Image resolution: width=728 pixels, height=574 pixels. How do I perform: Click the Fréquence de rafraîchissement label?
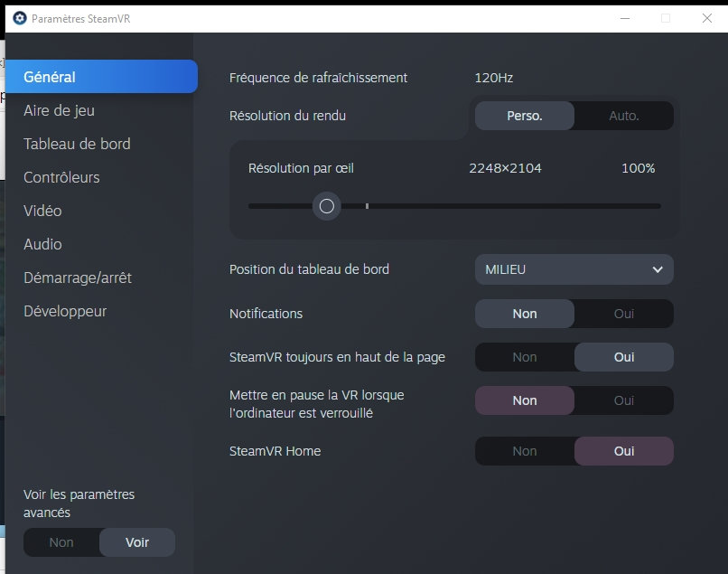pos(318,78)
